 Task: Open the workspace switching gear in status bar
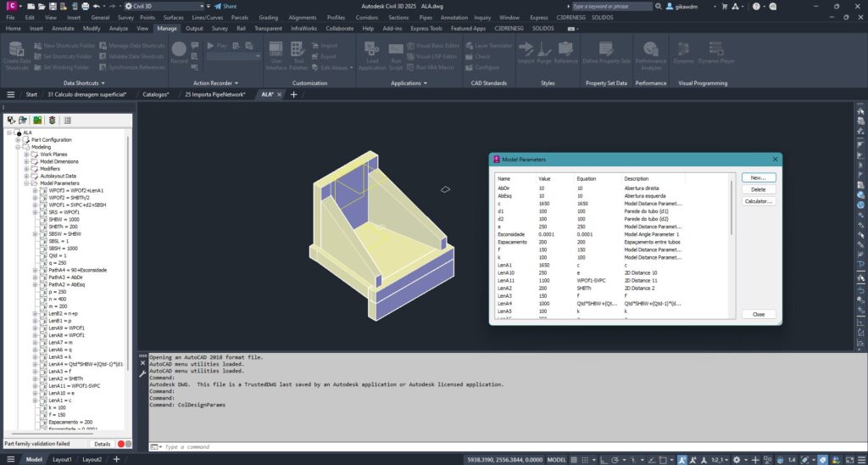pos(737,459)
